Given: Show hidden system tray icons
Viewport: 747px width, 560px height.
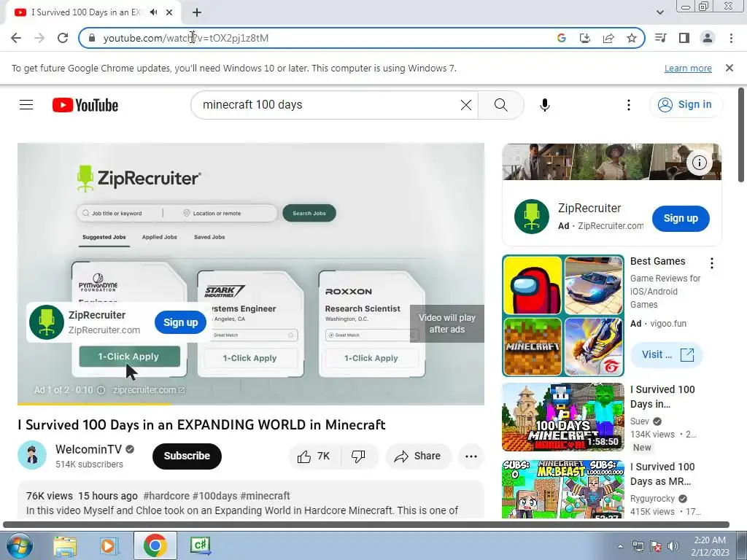Looking at the screenshot, I should 620,546.
